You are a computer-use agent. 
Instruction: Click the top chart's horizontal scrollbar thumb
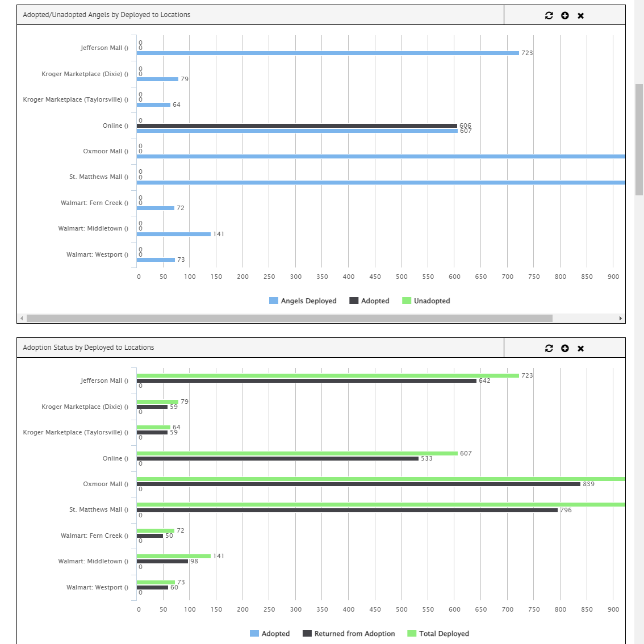coord(289,319)
